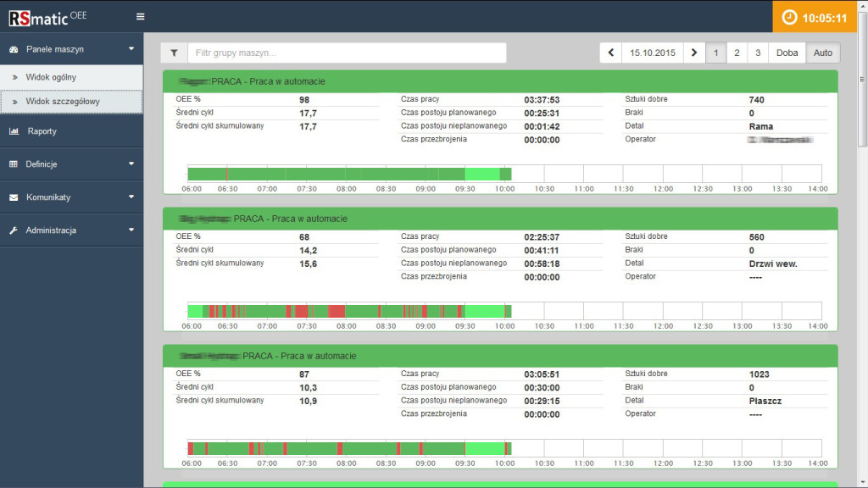
Task: Click the Komunikaty envelope icon
Action: 14,197
